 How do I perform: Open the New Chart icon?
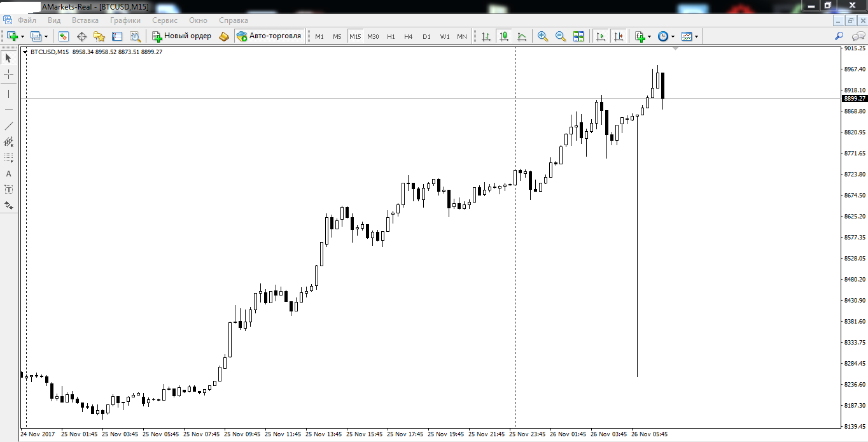coord(13,36)
